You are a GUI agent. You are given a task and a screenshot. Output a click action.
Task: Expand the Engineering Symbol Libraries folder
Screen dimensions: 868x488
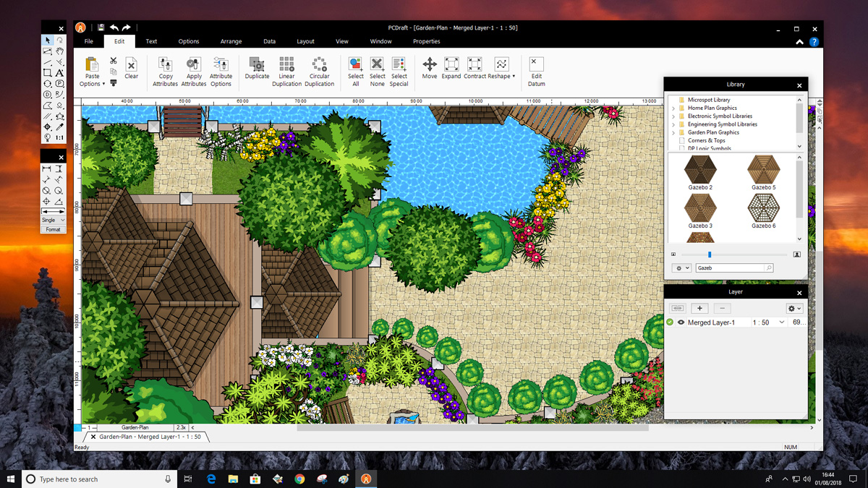coord(673,124)
